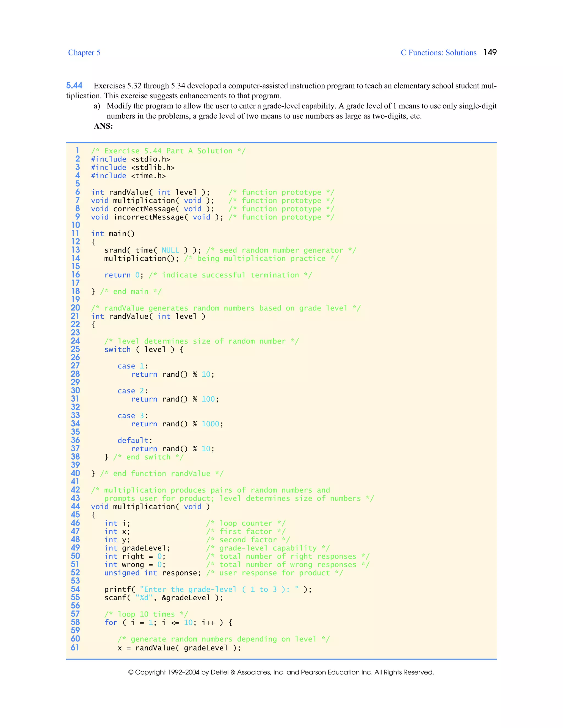Click the NULL keyword in srand call

point(170,250)
